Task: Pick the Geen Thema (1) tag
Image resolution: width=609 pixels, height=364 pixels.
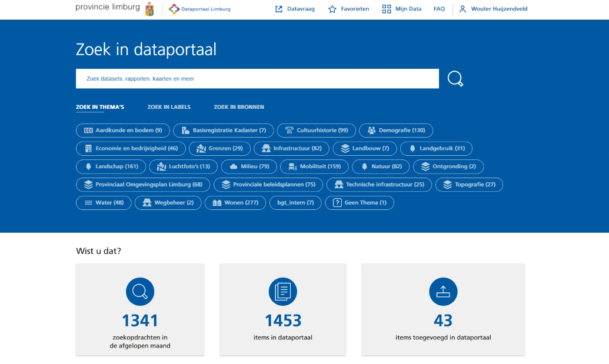Action: (x=360, y=203)
